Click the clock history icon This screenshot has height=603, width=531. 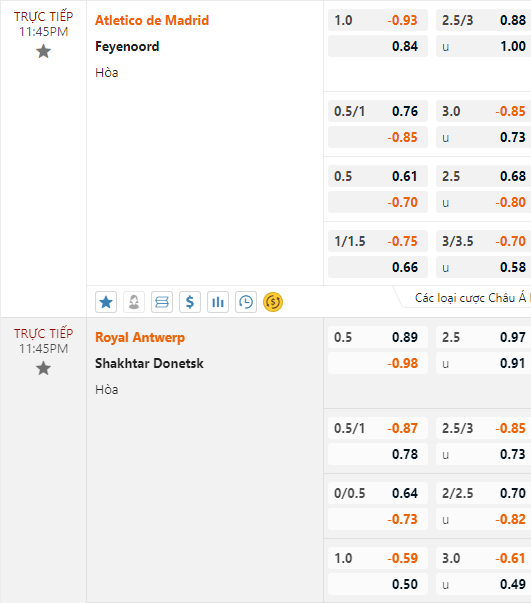click(246, 302)
